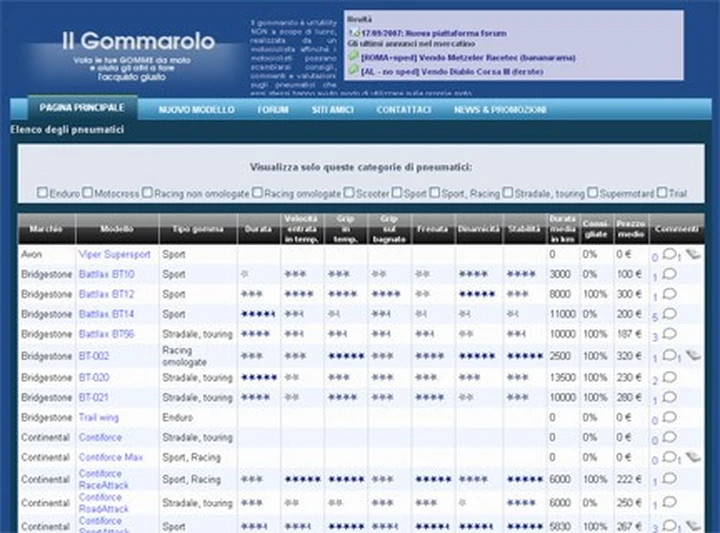720x533 pixels.
Task: Open the Trail wing model link
Action: [x=98, y=417]
